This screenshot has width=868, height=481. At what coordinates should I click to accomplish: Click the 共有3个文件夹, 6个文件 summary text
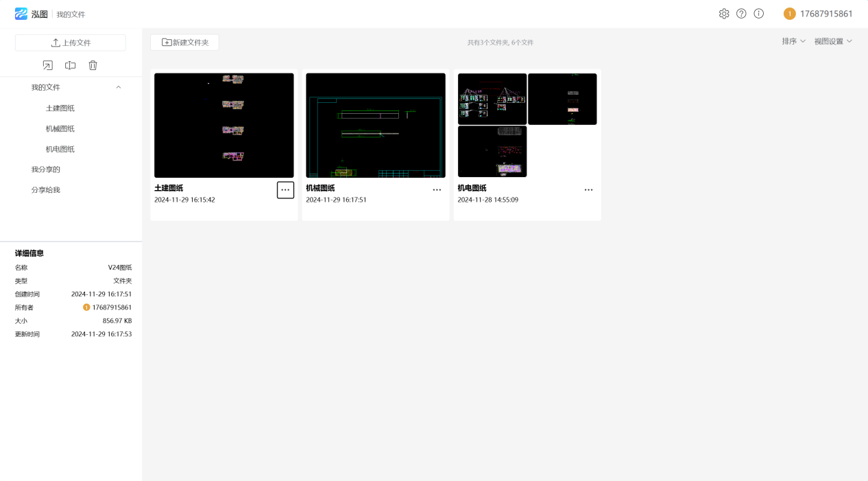(501, 43)
